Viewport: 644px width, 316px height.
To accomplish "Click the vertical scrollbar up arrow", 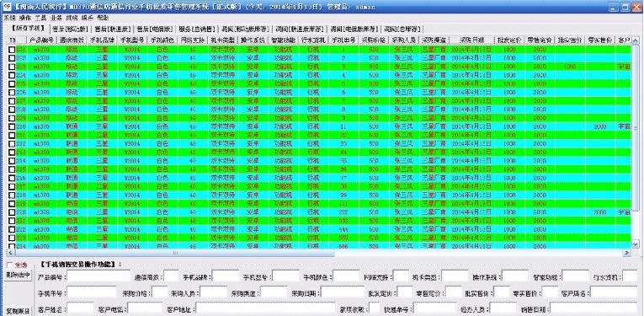I will 635,40.
